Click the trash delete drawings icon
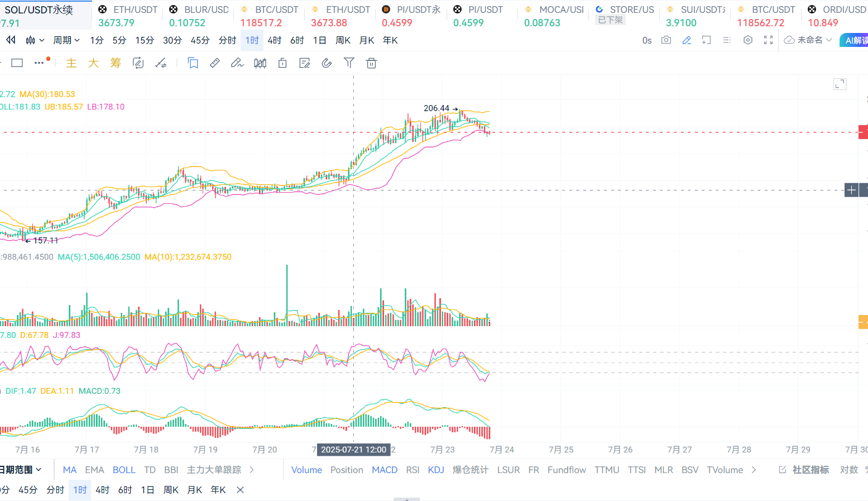This screenshot has height=501, width=868. (371, 63)
